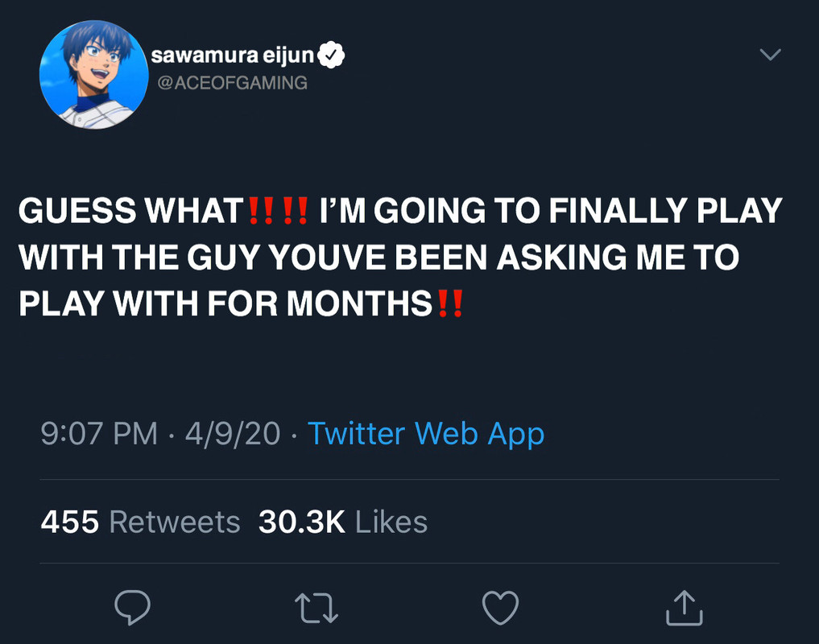Click the verified checkmark badge
819x644 pixels.
333,56
